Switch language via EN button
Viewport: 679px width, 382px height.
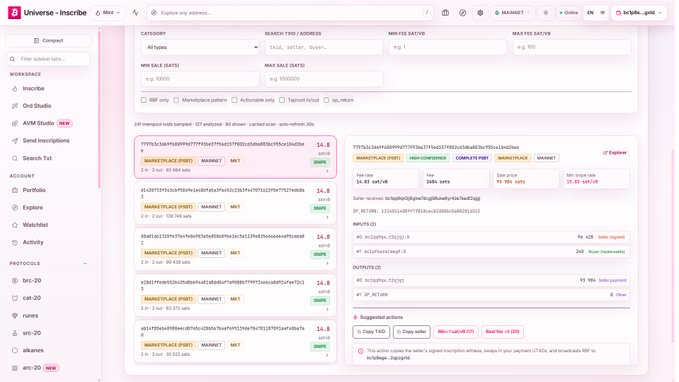pos(590,13)
